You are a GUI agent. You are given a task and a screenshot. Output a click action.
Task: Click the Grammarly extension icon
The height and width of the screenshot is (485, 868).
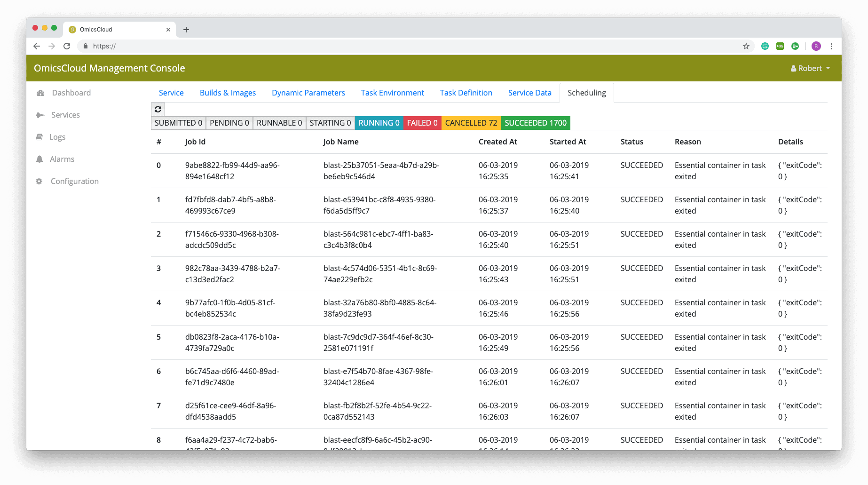point(765,46)
